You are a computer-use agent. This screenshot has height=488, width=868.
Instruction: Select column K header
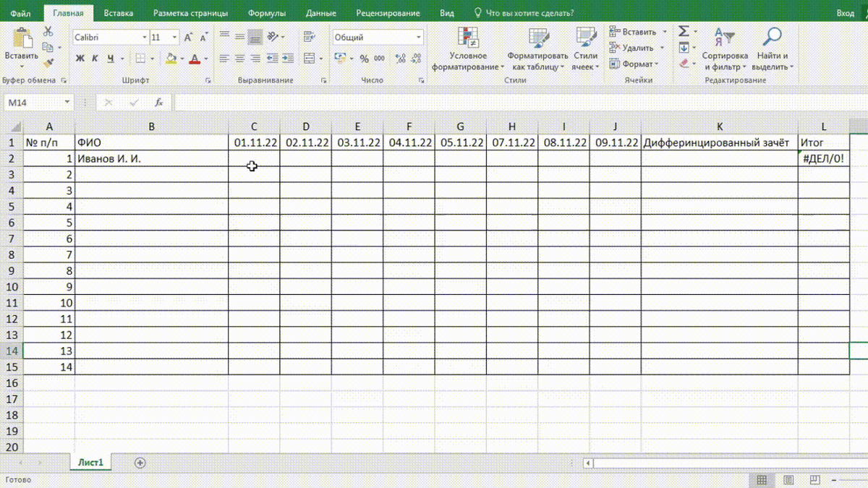(720, 127)
